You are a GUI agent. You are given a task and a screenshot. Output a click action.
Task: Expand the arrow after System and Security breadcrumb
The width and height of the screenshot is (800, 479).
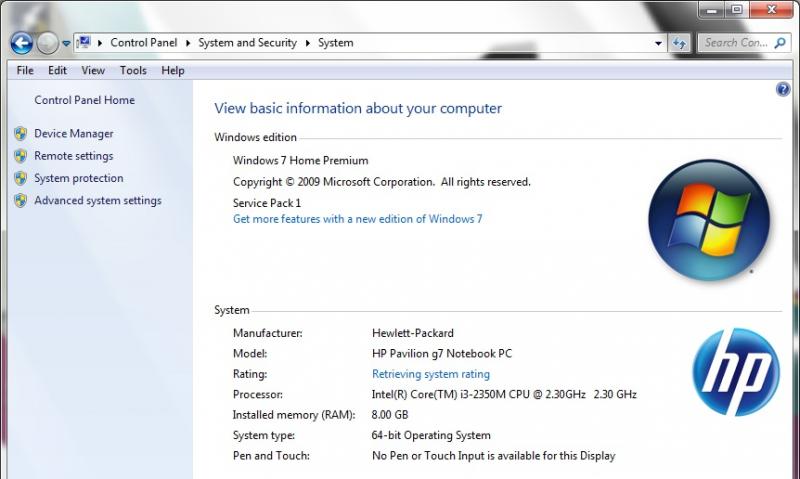click(307, 43)
